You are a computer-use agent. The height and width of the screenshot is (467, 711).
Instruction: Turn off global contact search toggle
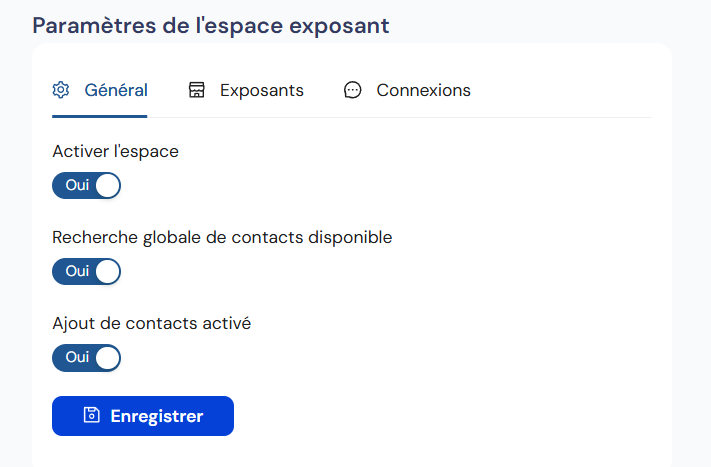point(86,271)
